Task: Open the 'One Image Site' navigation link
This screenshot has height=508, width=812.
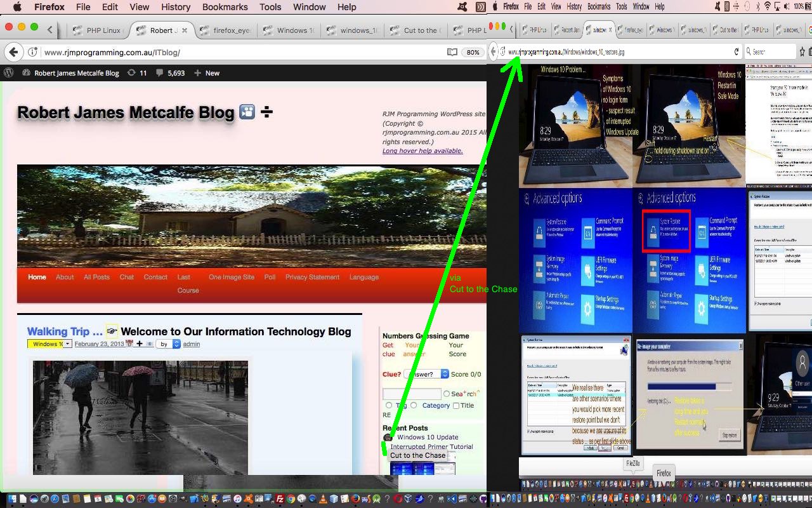Action: (231, 277)
